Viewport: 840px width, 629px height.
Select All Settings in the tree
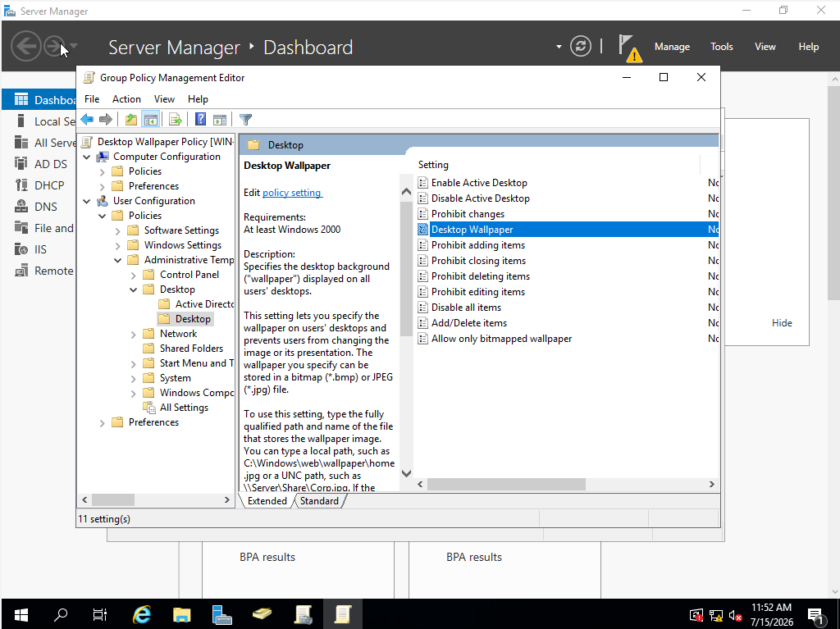(184, 408)
